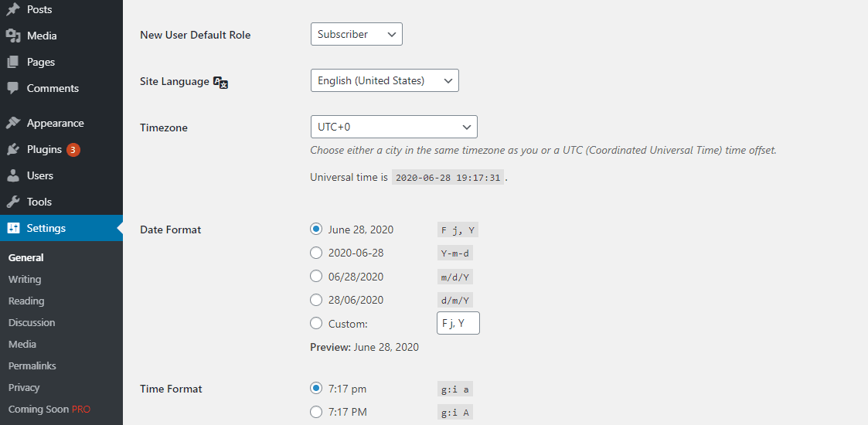This screenshot has width=868, height=425.
Task: Open the Timezone UTC+0 dropdown
Action: pos(393,127)
